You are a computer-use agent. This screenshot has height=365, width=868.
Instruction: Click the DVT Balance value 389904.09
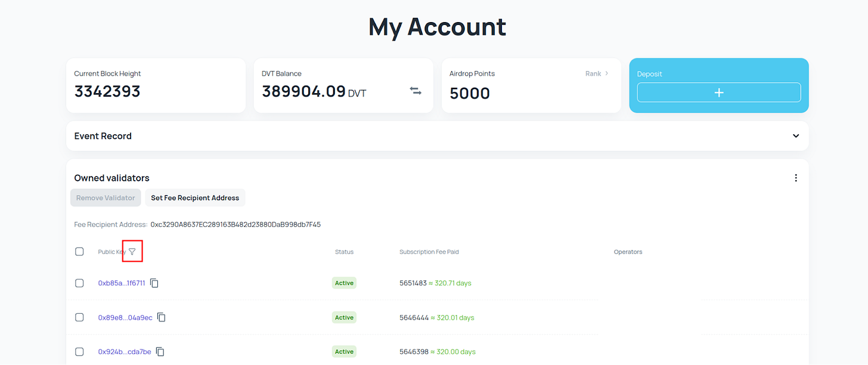304,92
